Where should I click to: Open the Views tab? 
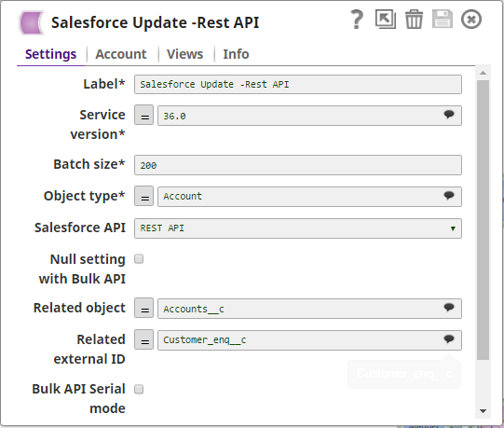click(x=184, y=54)
